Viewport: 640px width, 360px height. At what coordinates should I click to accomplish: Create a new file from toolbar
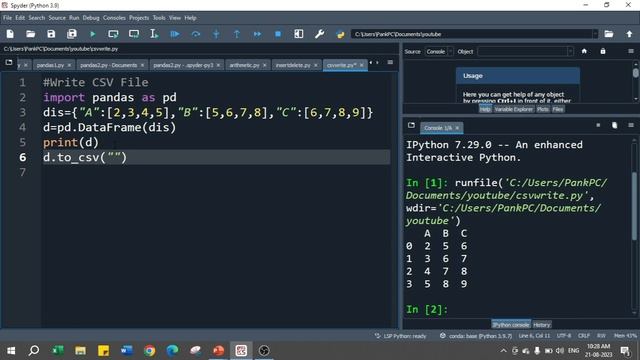[x=10, y=34]
